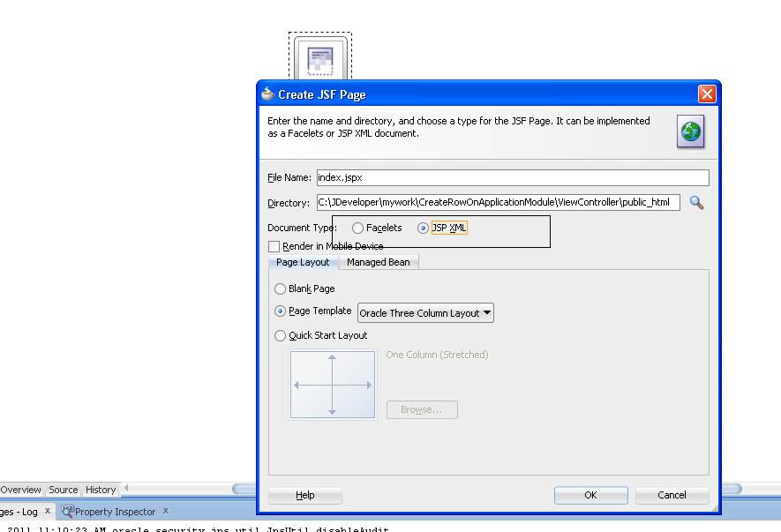Click the globe icon in the dialog header
Screen dimensions: 781x532
[690, 131]
